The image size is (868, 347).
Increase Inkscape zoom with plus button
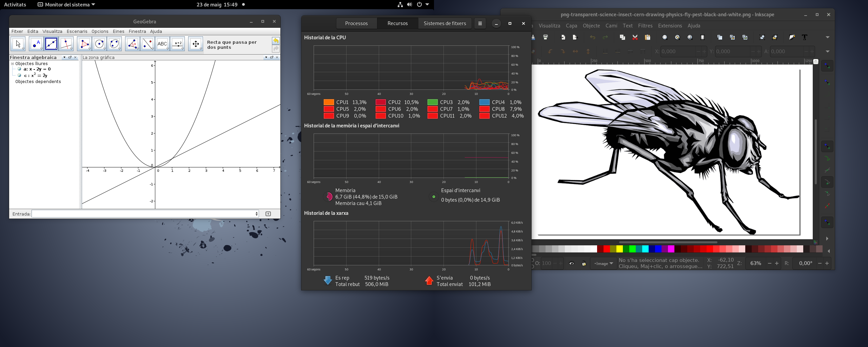point(777,263)
